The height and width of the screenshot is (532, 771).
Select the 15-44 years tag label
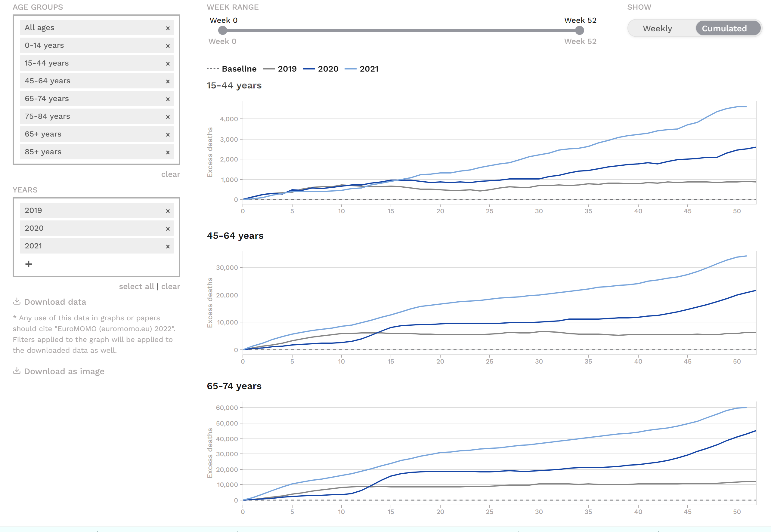(x=46, y=63)
